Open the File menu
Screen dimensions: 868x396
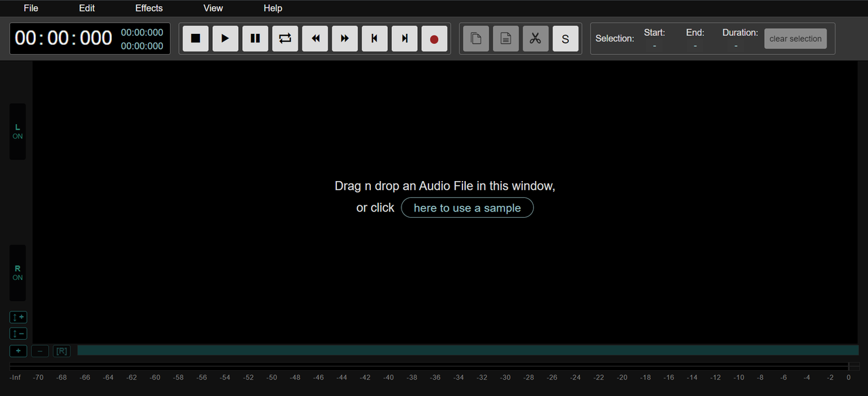[31, 8]
